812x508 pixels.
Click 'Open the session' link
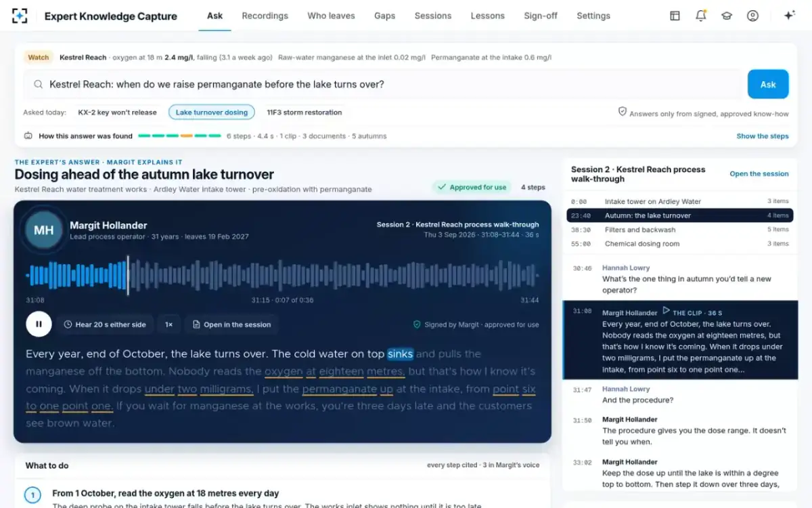click(x=759, y=174)
